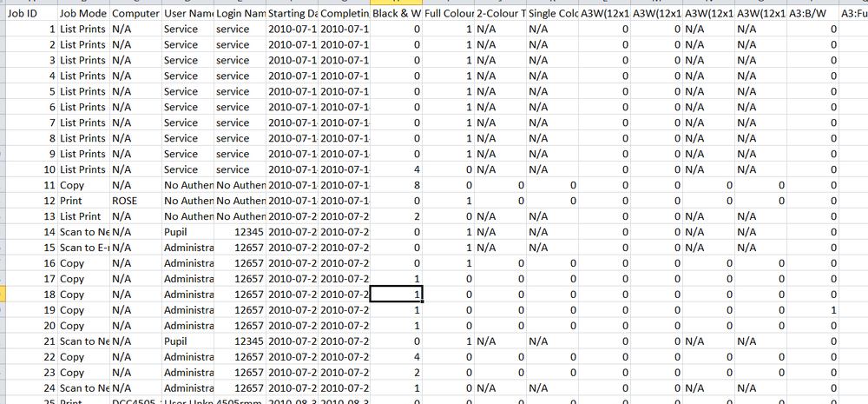This screenshot has width=868, height=404.
Task: Click the completing date cell of job 23
Action: (344, 372)
